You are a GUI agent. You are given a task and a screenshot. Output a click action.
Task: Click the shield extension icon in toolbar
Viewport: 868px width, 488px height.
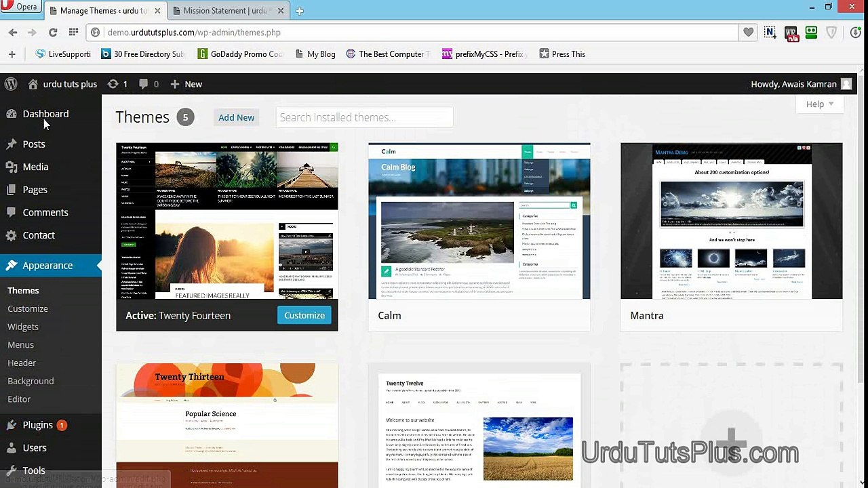(x=831, y=33)
